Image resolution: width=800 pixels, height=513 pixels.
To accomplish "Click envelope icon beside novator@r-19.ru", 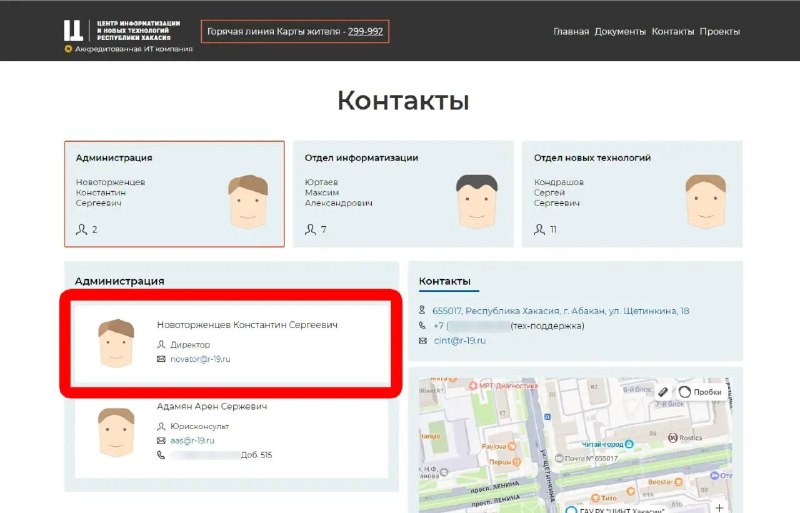I will click(161, 359).
